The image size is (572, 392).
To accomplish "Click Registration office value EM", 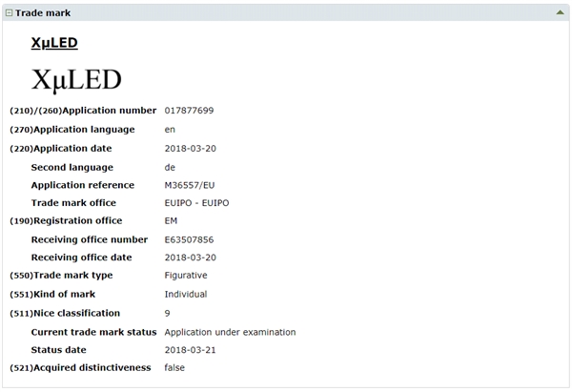I will 172,221.
